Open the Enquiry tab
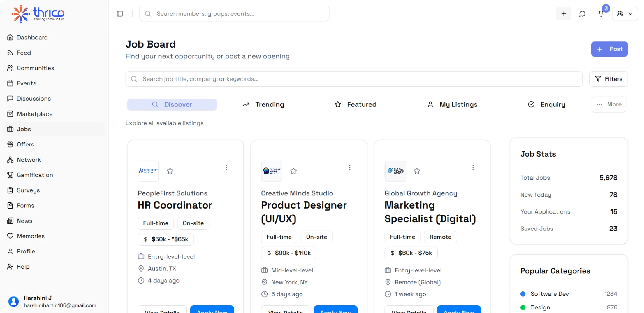The height and width of the screenshot is (313, 644). click(x=547, y=104)
